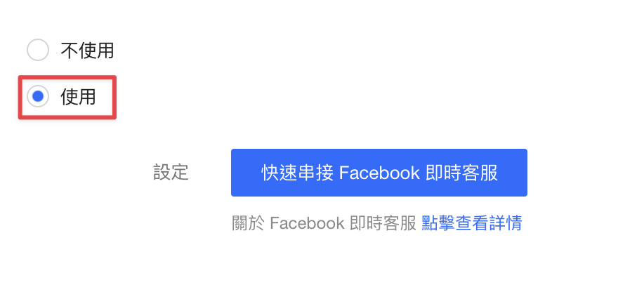Click the 使用 option label text
Image resolution: width=644 pixels, height=292 pixels.
[78, 97]
